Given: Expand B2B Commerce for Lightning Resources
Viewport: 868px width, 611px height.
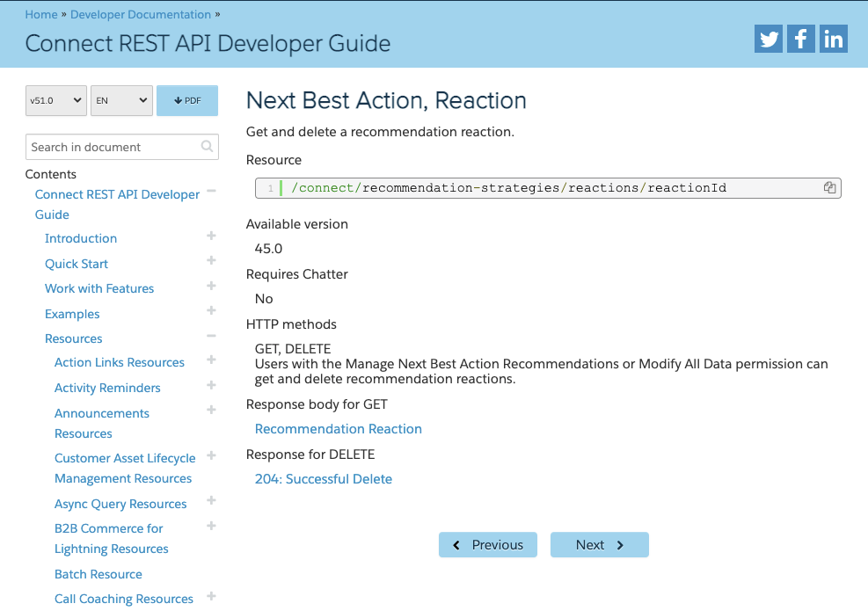Looking at the screenshot, I should [x=211, y=526].
